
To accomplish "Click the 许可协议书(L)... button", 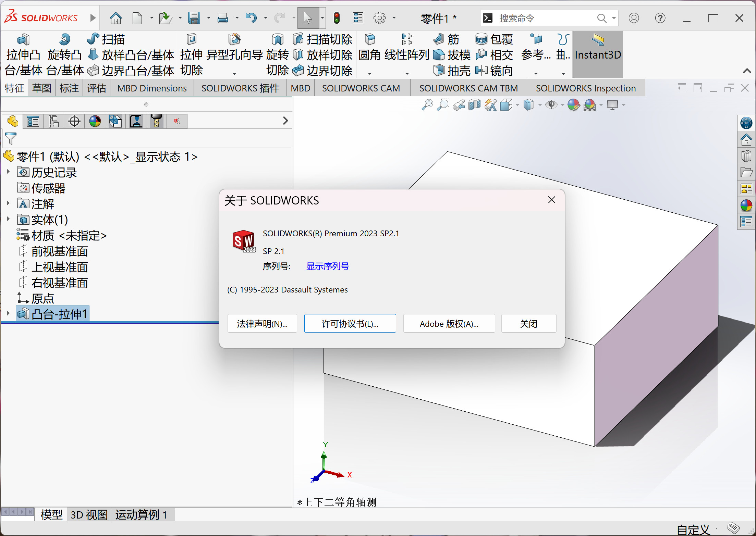I will click(350, 323).
